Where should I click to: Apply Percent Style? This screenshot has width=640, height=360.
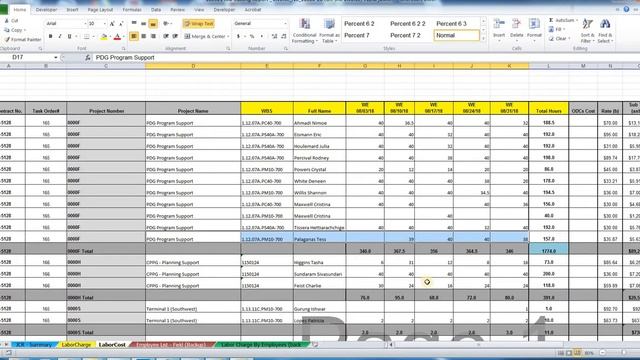coord(252,36)
